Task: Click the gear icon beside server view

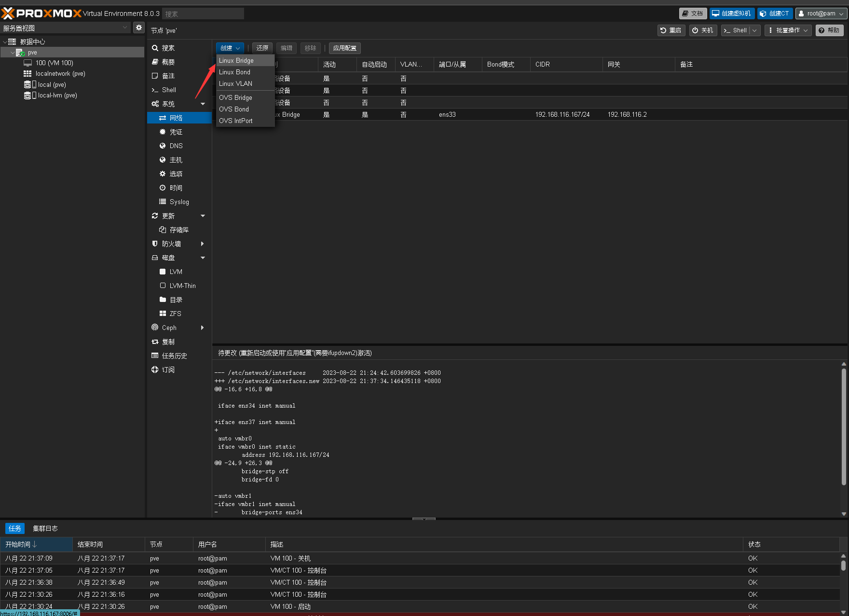Action: tap(139, 27)
